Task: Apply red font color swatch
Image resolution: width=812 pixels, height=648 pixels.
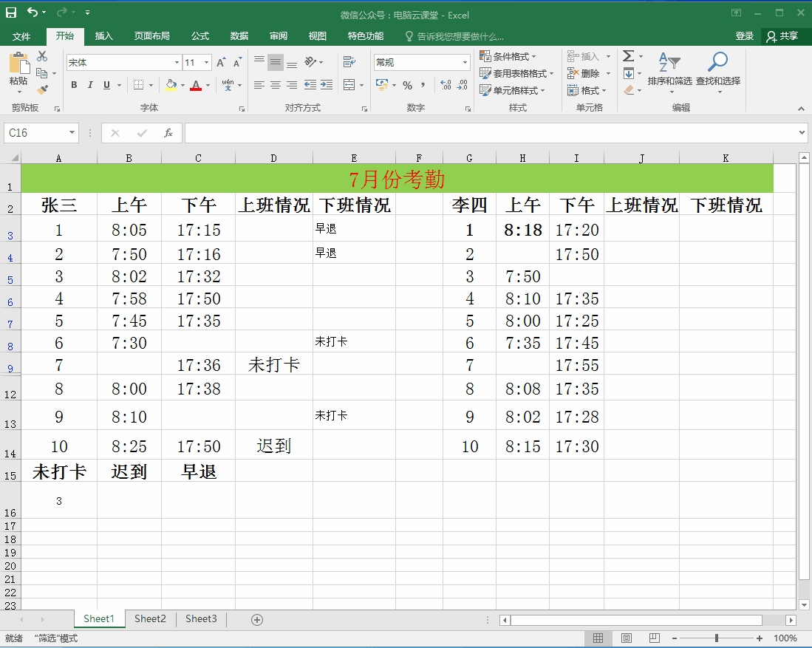Action: click(x=196, y=85)
